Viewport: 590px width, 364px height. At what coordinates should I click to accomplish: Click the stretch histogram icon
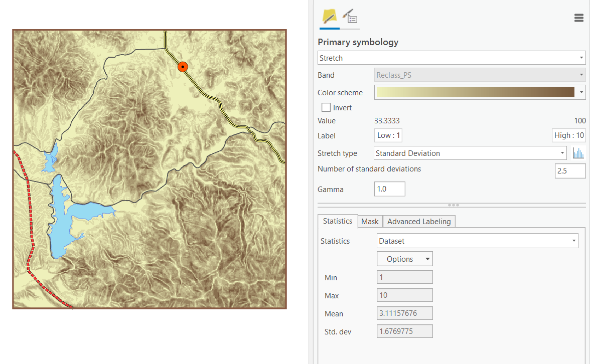(x=578, y=153)
